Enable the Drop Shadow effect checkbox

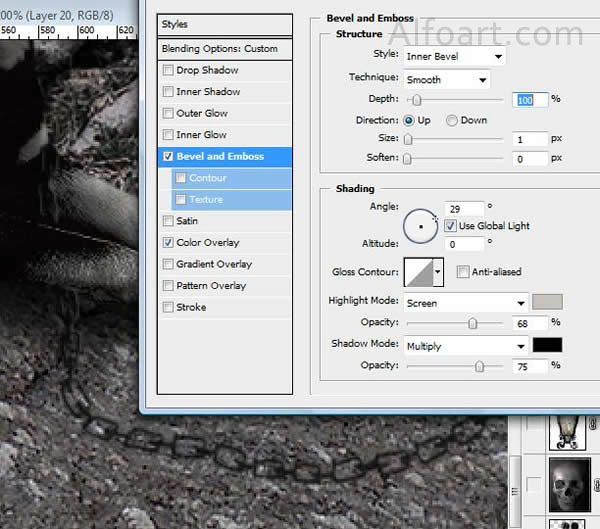pos(168,70)
